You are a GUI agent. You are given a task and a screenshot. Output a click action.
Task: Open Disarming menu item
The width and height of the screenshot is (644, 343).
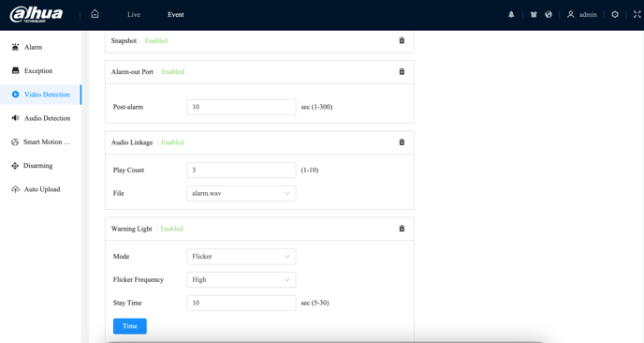[x=40, y=166]
